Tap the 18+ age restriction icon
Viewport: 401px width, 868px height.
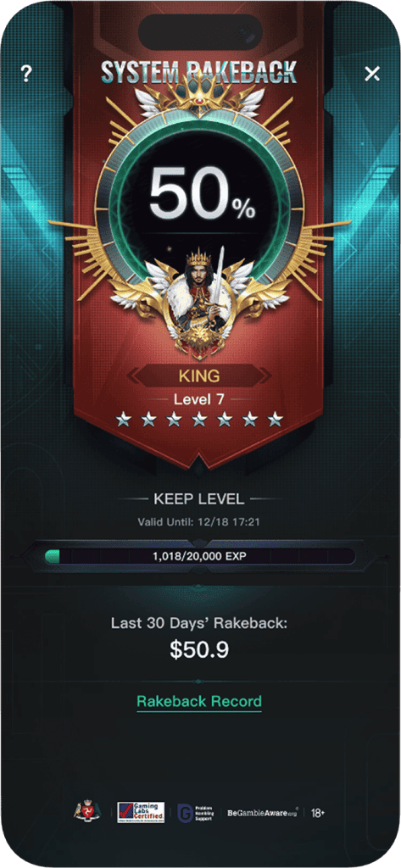pos(318,813)
